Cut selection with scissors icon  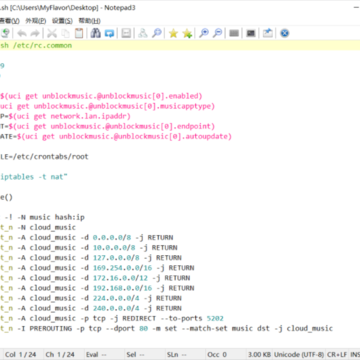coord(52,33)
